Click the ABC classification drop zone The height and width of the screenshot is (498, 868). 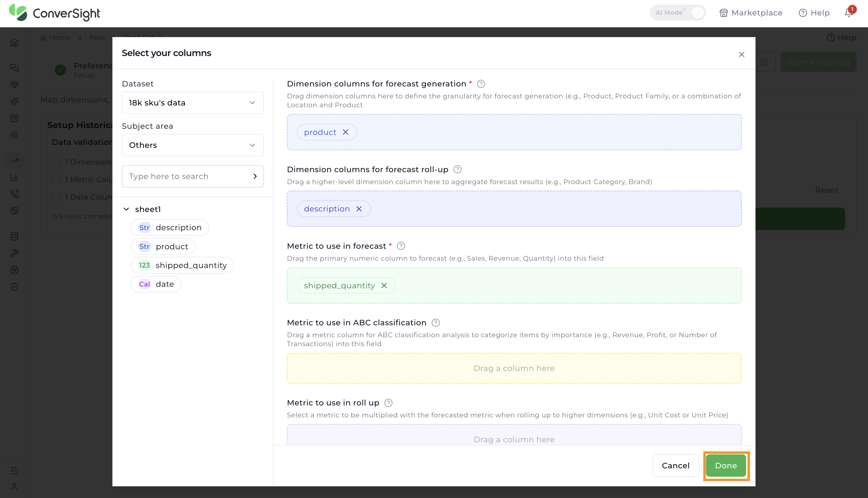(514, 368)
